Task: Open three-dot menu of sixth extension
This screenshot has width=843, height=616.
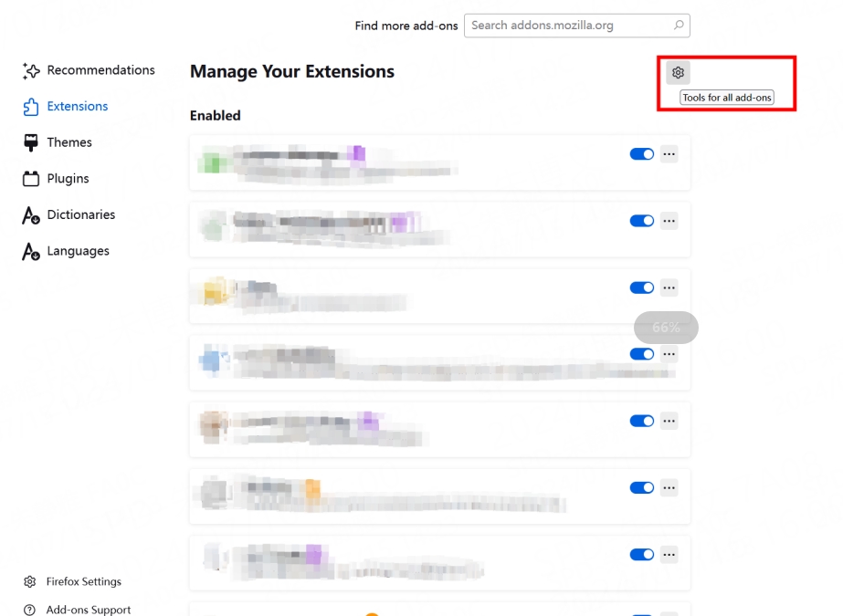Action: pyautogui.click(x=669, y=488)
